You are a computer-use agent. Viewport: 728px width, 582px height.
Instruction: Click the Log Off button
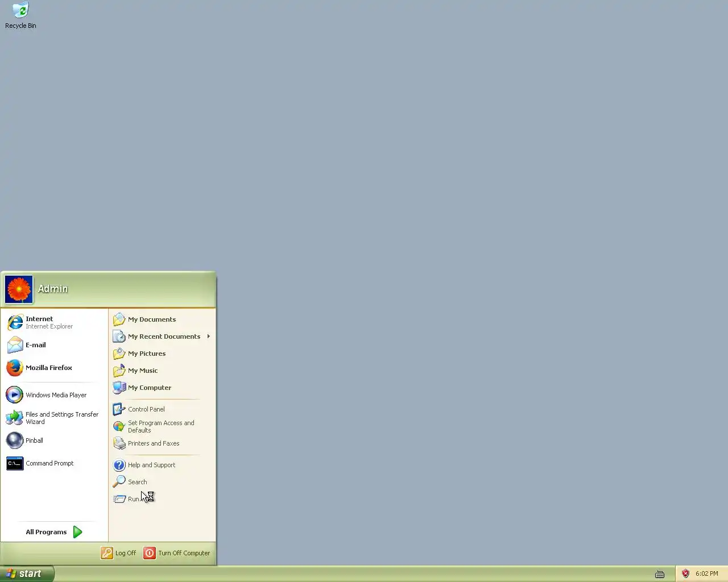coord(119,553)
